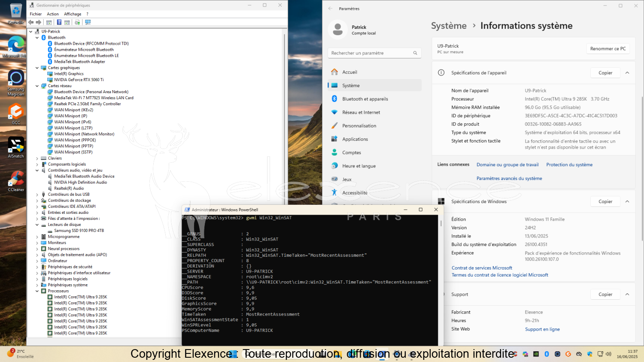
Task: Open Heure et langue in Settings
Action: coord(374,166)
